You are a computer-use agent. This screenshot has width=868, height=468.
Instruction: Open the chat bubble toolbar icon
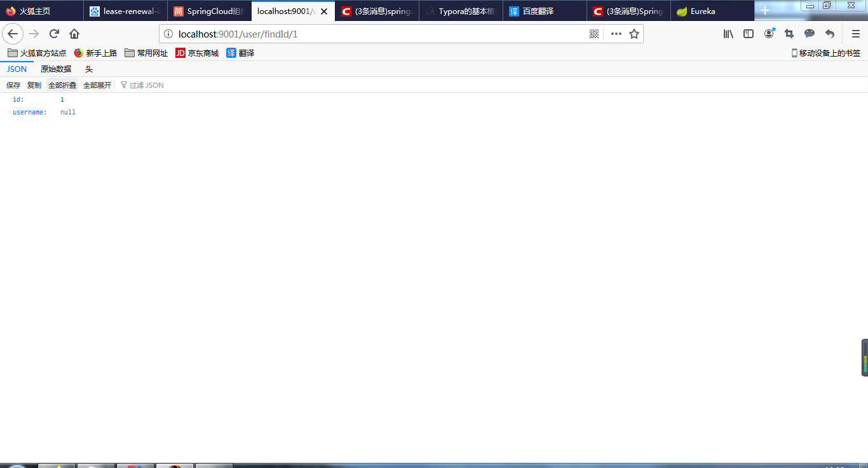point(810,34)
